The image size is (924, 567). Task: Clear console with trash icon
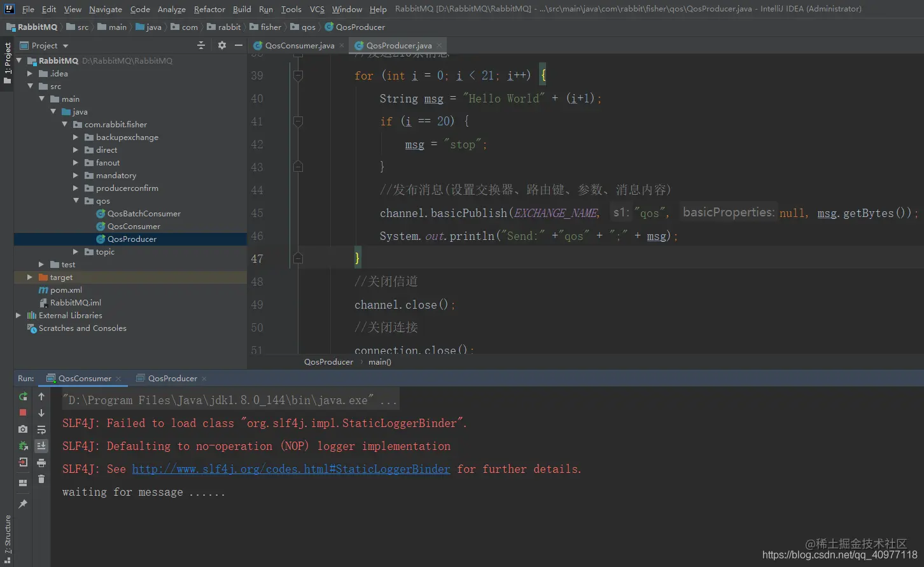(x=41, y=479)
